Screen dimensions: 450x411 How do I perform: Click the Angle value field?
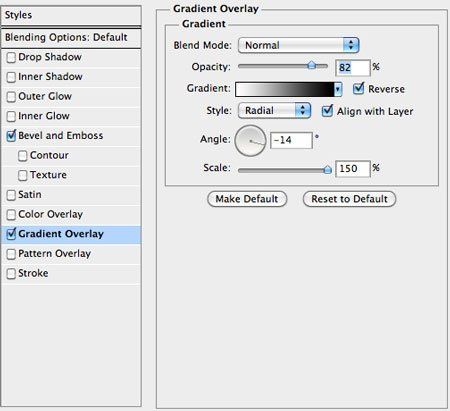(x=291, y=140)
